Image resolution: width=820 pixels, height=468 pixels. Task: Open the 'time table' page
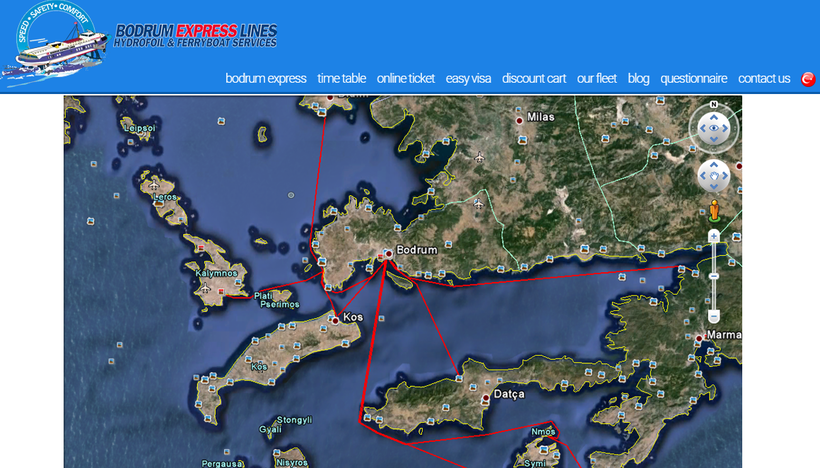click(341, 79)
